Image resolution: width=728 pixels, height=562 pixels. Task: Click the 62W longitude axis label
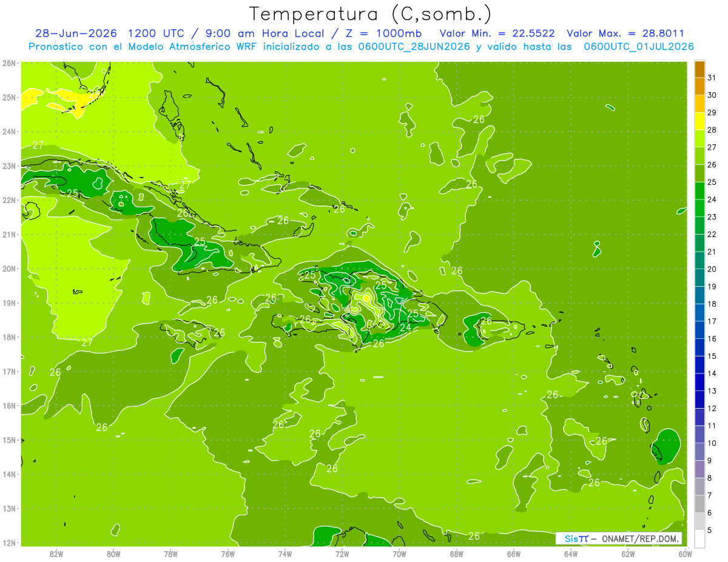628,553
